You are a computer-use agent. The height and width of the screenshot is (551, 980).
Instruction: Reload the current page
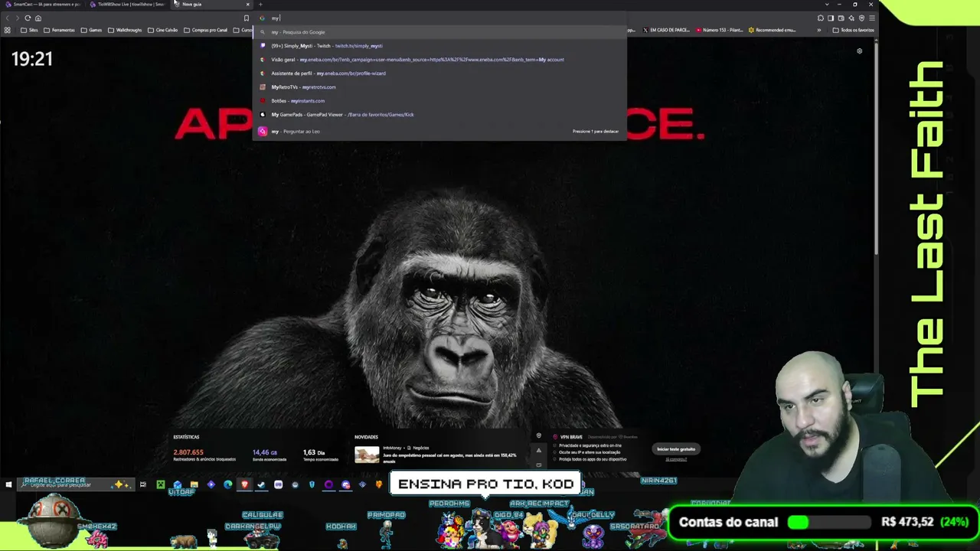pos(28,18)
